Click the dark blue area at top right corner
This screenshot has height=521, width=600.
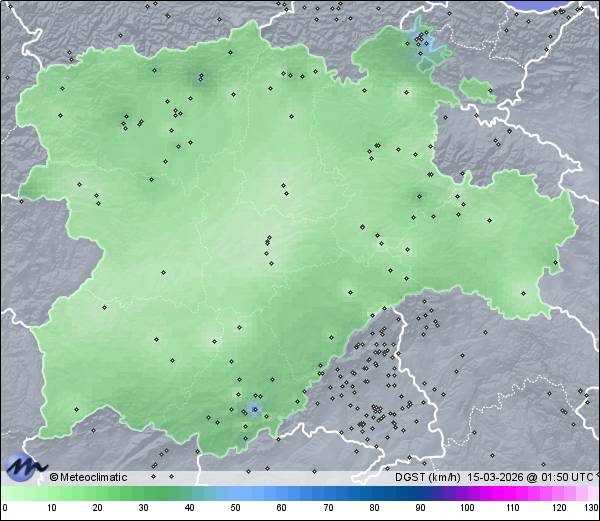562,5
